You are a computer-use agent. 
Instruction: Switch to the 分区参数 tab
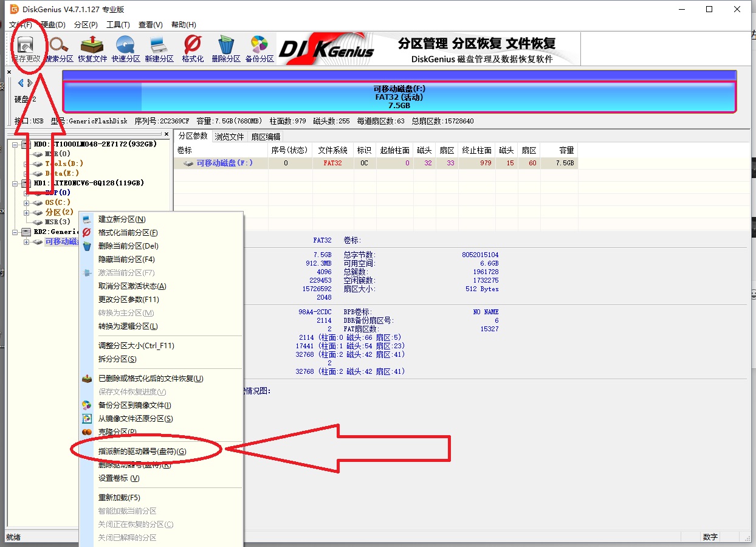[x=193, y=136]
